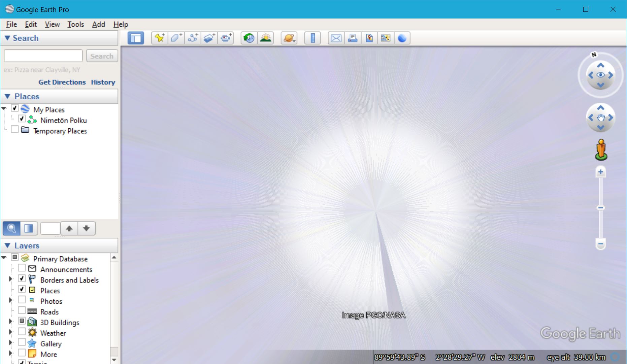Expand the Photos layer node

click(10, 300)
